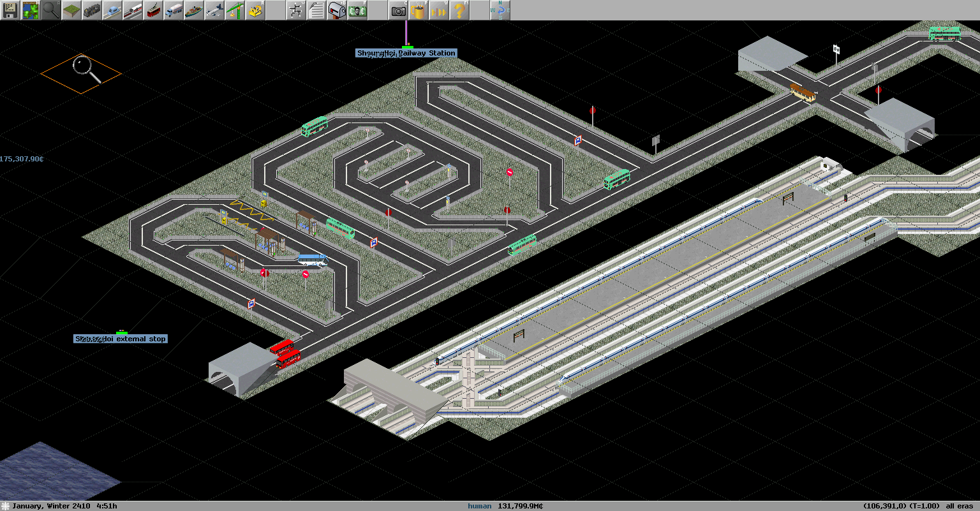Open the crane special construction tools
Image resolution: width=980 pixels, height=511 pixels.
(235, 10)
